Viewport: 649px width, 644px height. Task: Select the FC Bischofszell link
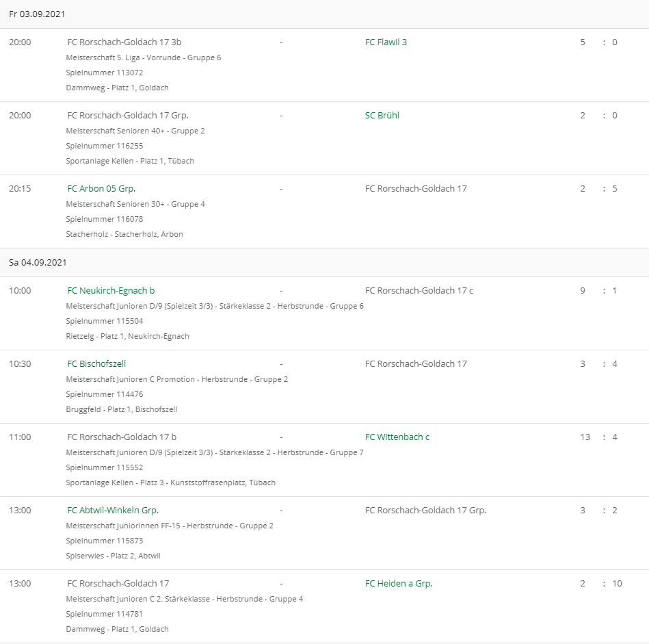coord(96,364)
